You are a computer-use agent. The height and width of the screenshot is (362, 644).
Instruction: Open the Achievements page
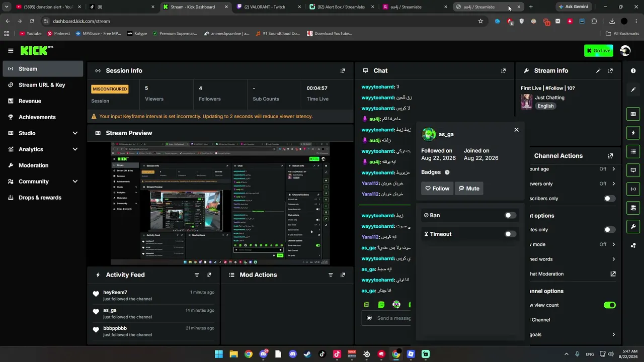point(43,117)
